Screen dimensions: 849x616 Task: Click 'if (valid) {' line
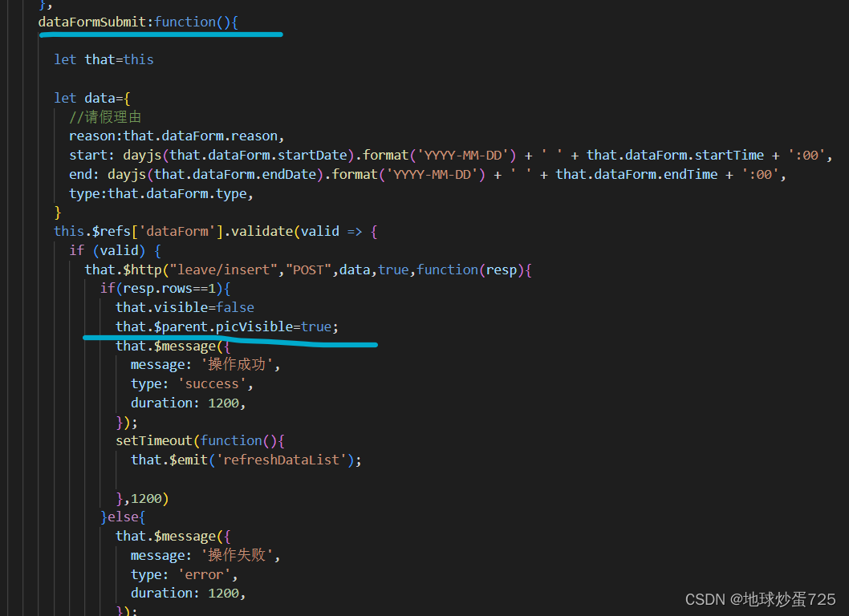point(115,250)
